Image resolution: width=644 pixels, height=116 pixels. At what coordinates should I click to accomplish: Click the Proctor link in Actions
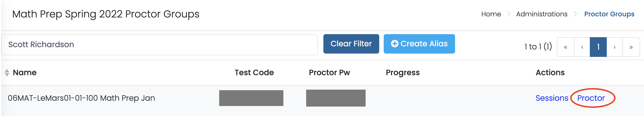tap(591, 98)
